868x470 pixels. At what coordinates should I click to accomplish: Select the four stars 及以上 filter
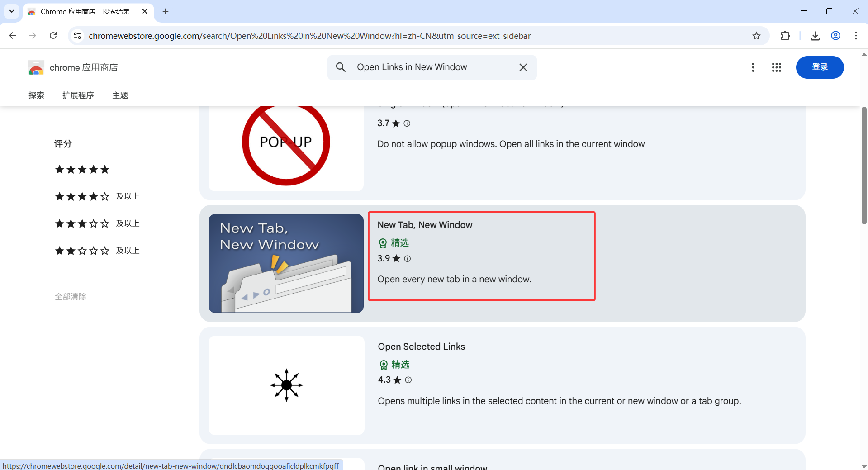coord(97,196)
